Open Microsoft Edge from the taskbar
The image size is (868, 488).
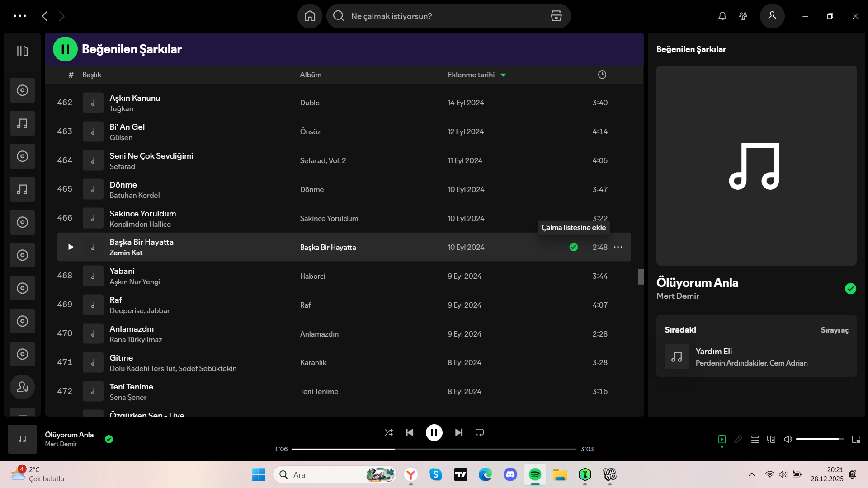[486, 475]
